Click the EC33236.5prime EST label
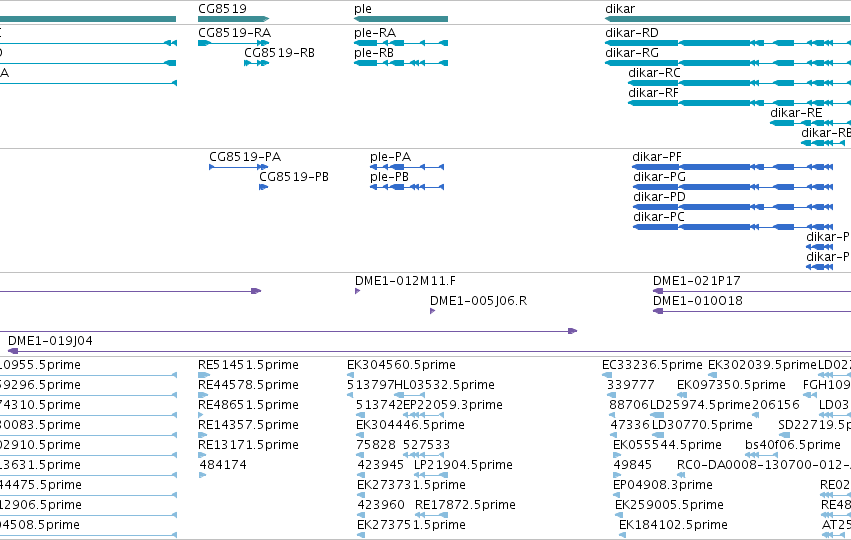 652,365
